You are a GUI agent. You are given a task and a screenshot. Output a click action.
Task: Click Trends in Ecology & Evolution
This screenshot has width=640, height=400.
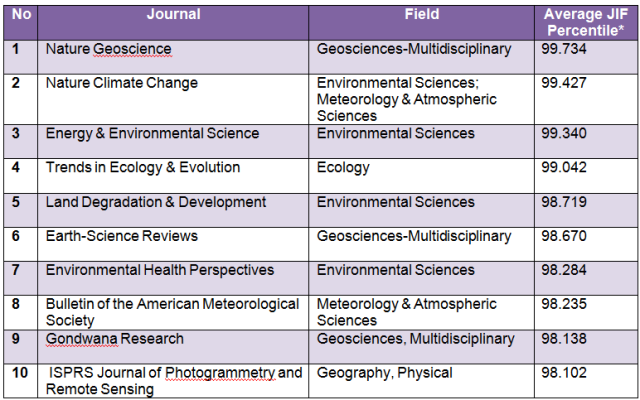[x=143, y=167]
